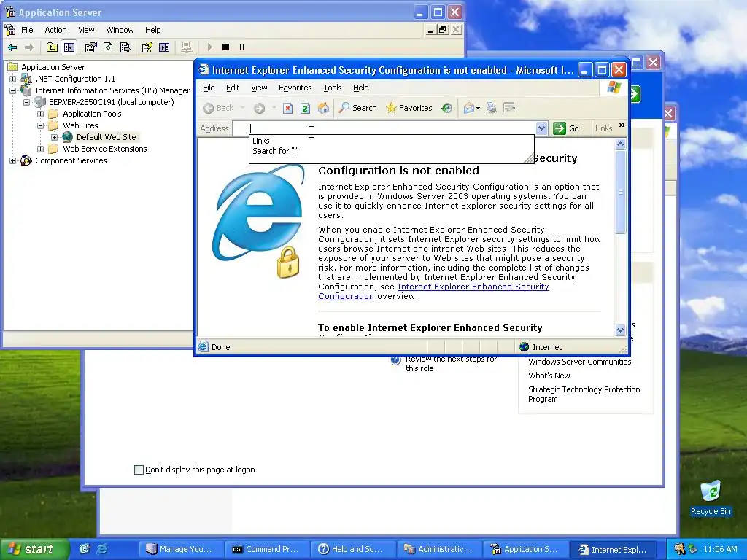The width and height of the screenshot is (747, 560).
Task: Click the Media icon in Internet Explorer toolbar
Action: coord(446,108)
